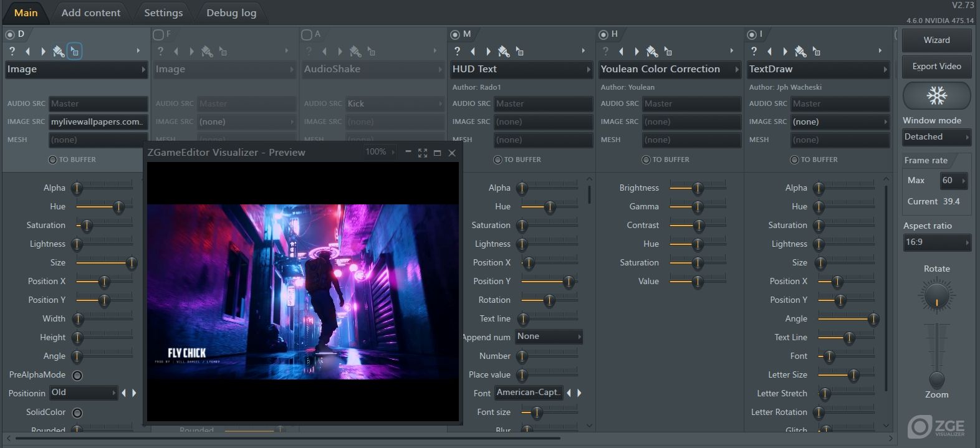Click Angle slider knob on TextDraw
This screenshot has height=448, width=980.
(873, 319)
